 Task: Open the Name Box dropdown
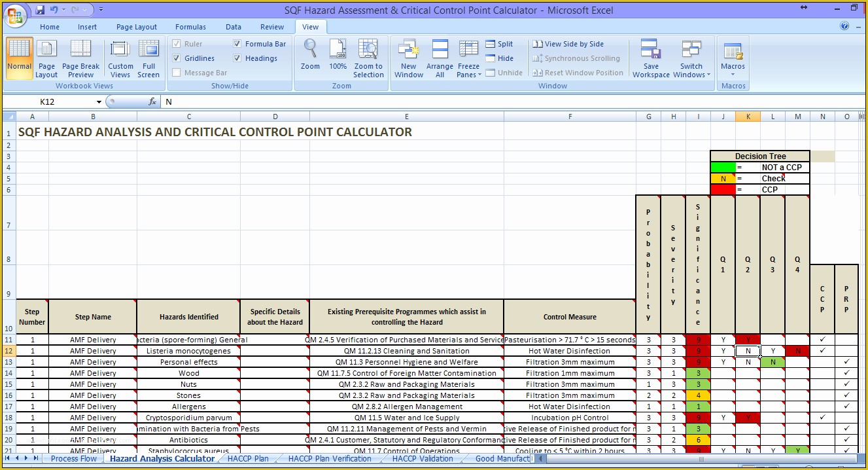(x=99, y=101)
